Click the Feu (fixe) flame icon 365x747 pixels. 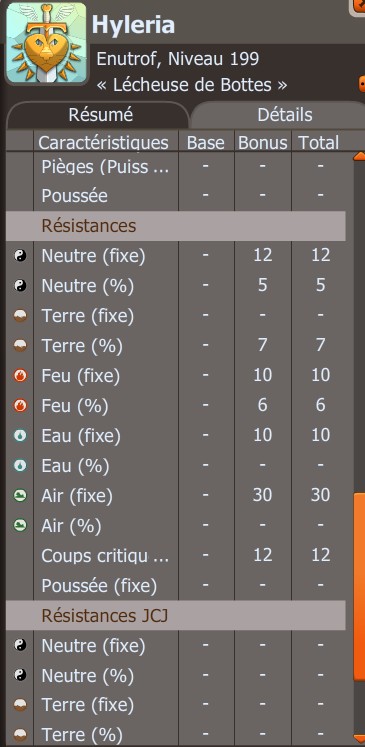coord(20,376)
